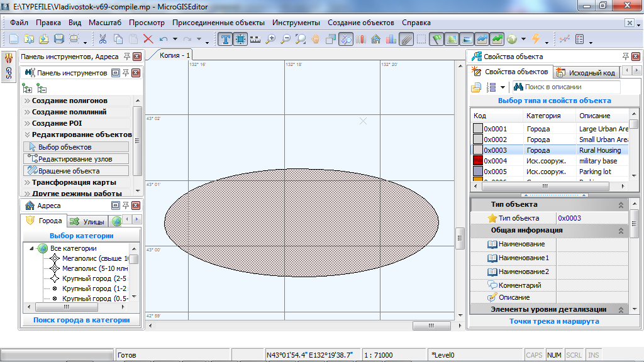Click the red X delete icon
The width and height of the screenshot is (644, 362).
coord(148,39)
